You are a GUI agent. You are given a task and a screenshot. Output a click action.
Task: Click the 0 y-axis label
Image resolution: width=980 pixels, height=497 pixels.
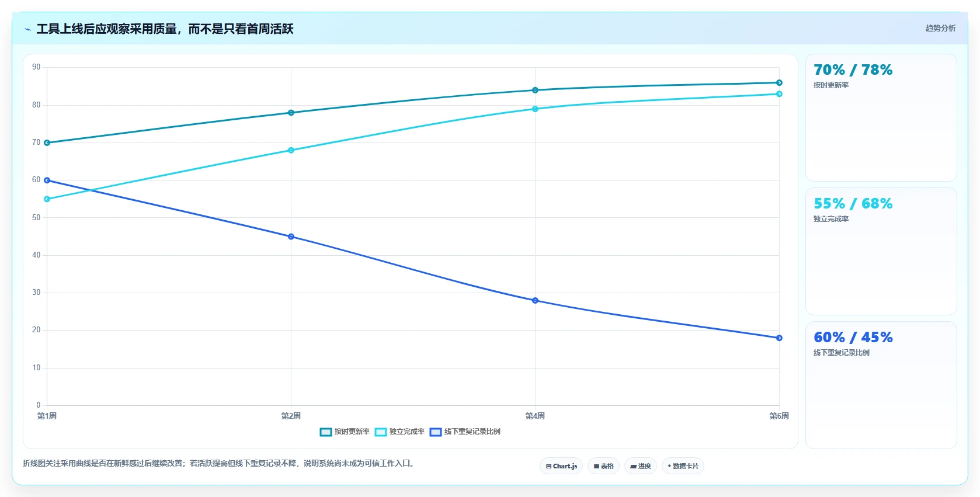[39, 405]
